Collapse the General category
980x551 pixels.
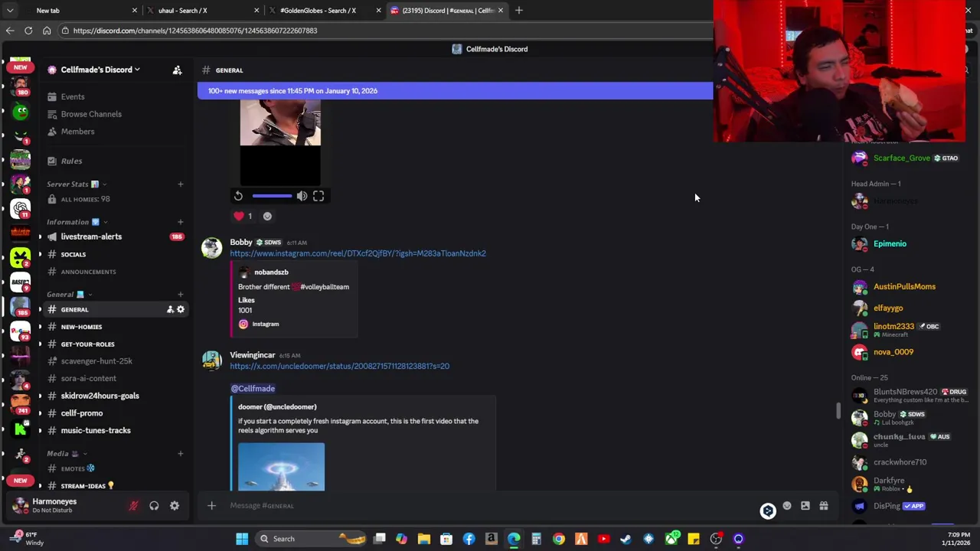(69, 294)
